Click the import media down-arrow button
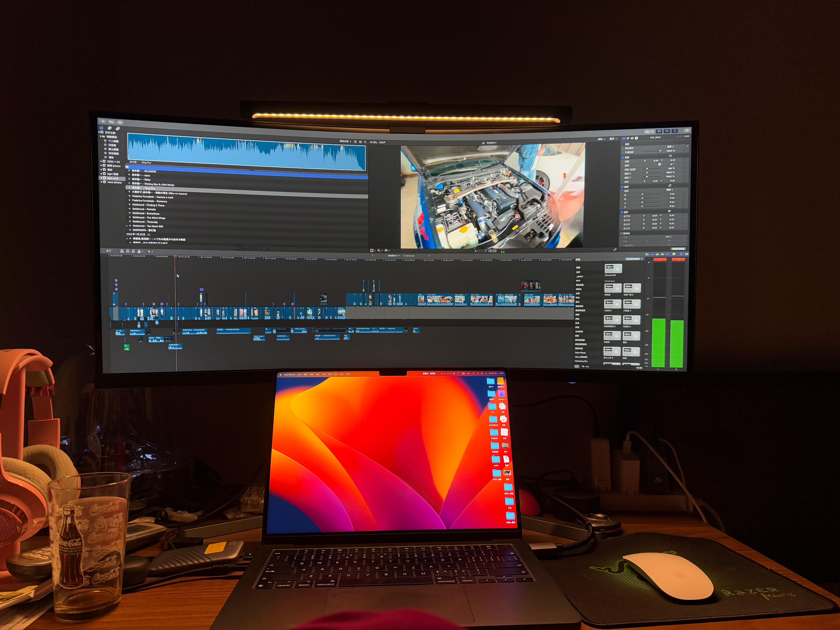 tap(103, 121)
